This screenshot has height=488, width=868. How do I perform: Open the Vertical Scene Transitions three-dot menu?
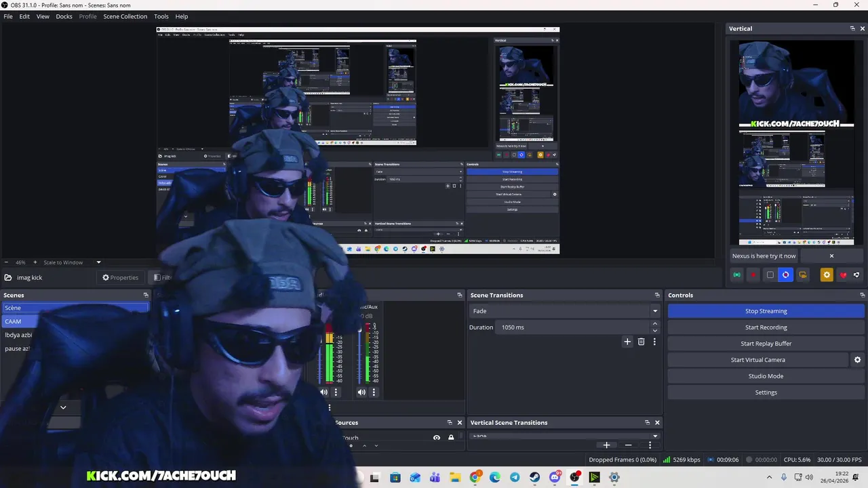tap(650, 445)
